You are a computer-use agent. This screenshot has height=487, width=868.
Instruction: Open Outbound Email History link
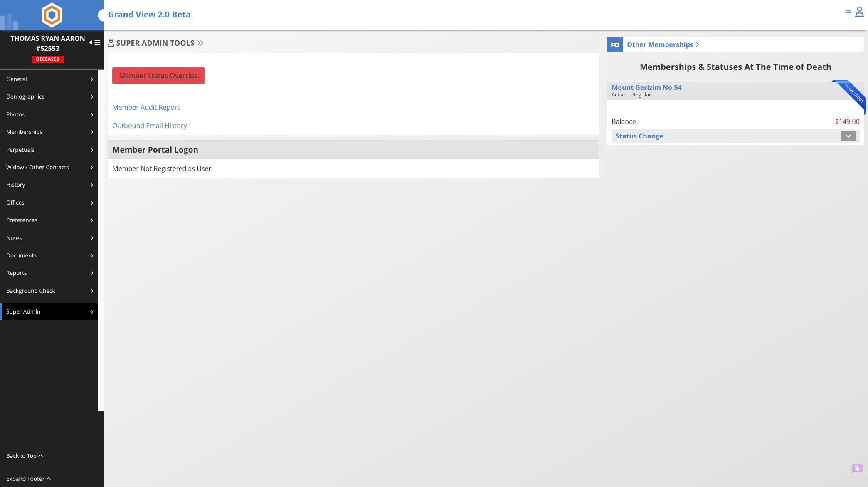(x=149, y=126)
